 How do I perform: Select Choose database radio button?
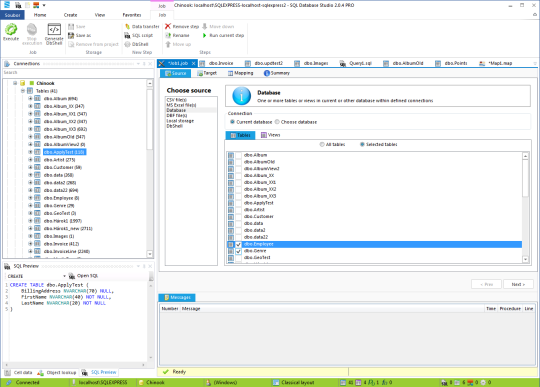[277, 122]
